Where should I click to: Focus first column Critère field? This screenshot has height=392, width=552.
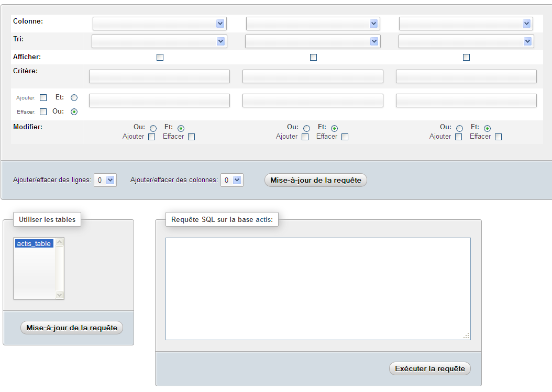coord(160,76)
